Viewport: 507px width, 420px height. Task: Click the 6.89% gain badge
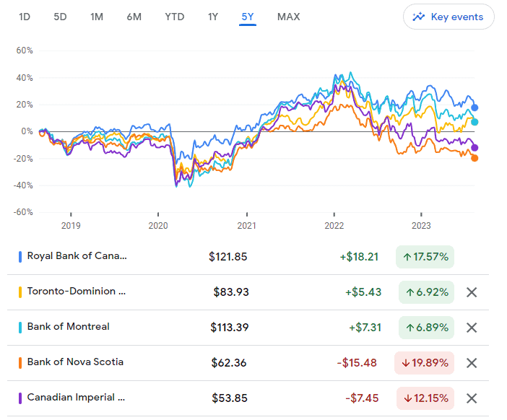(427, 328)
